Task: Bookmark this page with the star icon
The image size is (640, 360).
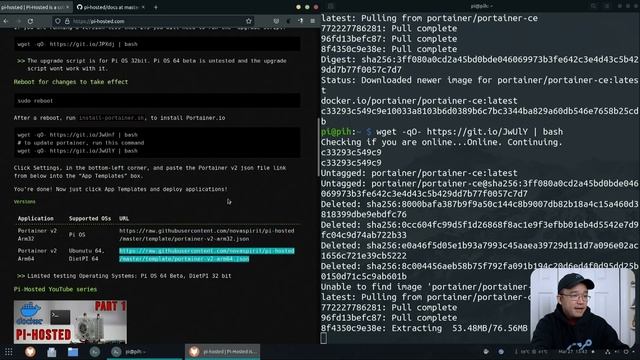Action: (x=249, y=21)
